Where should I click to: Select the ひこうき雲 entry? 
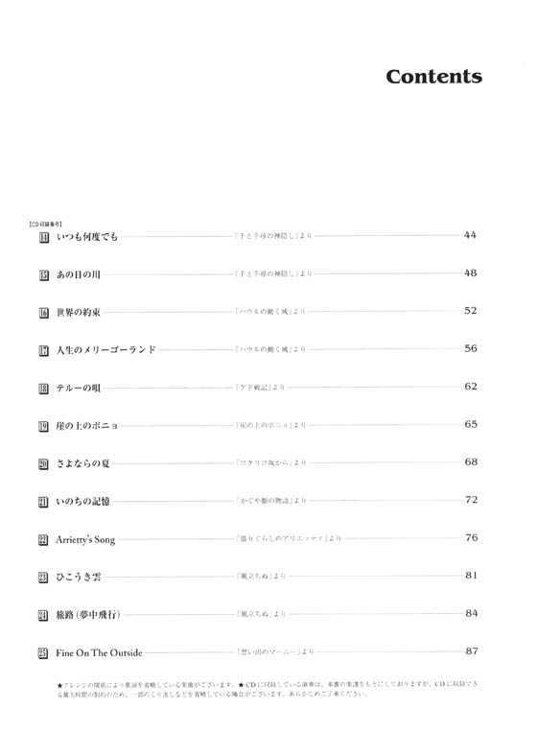[78, 578]
